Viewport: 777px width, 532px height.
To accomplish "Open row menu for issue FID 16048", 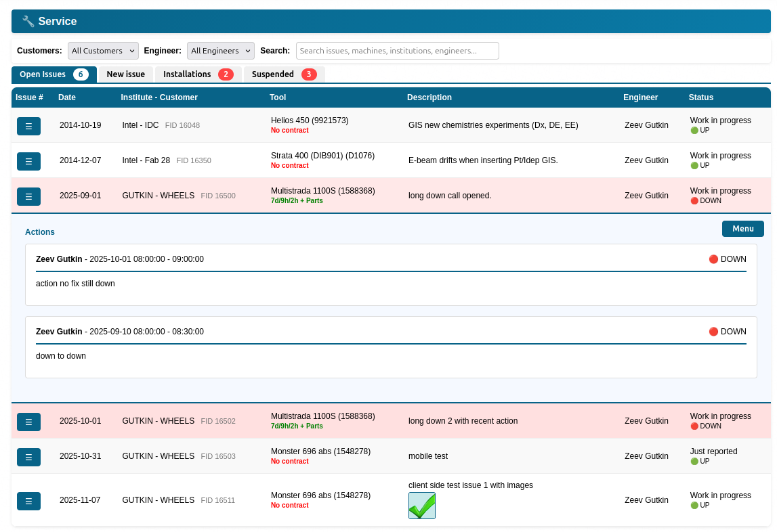I will [x=28, y=126].
